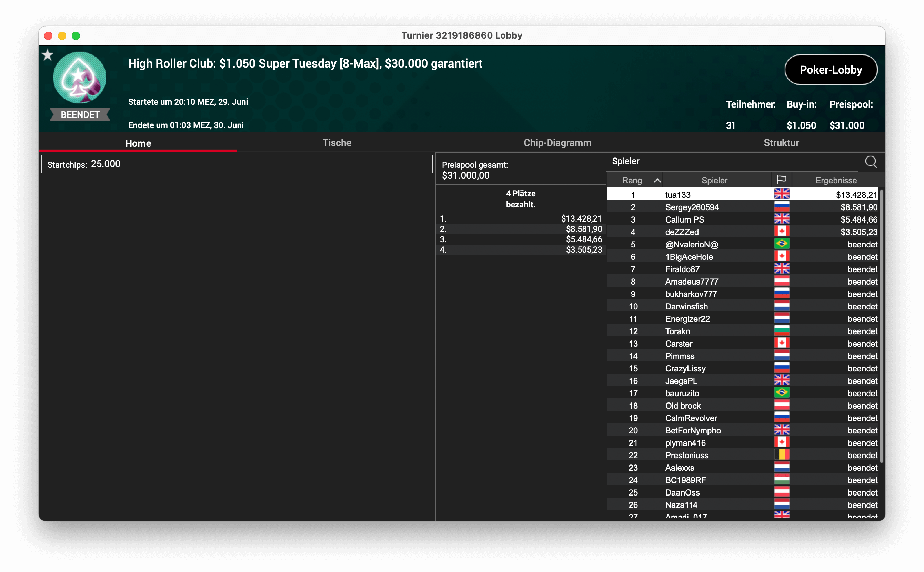The width and height of the screenshot is (924, 572).
Task: Click the flag column header icon
Action: tap(781, 180)
